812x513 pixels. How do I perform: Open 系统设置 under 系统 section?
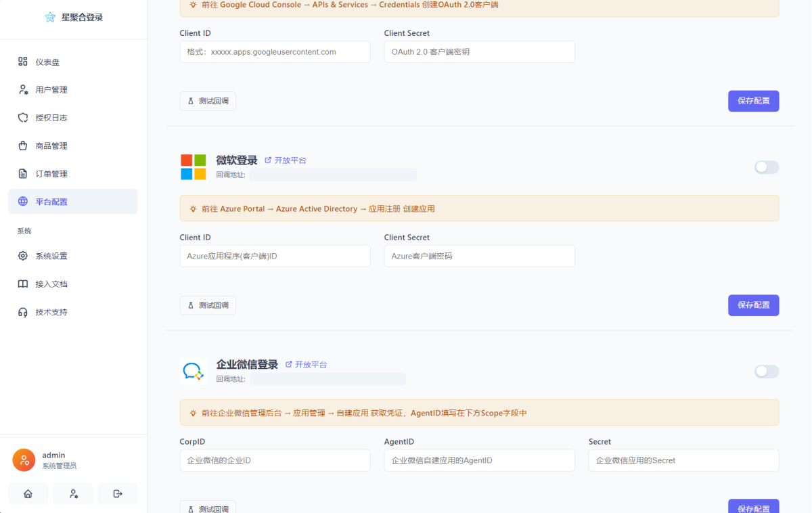(x=73, y=256)
